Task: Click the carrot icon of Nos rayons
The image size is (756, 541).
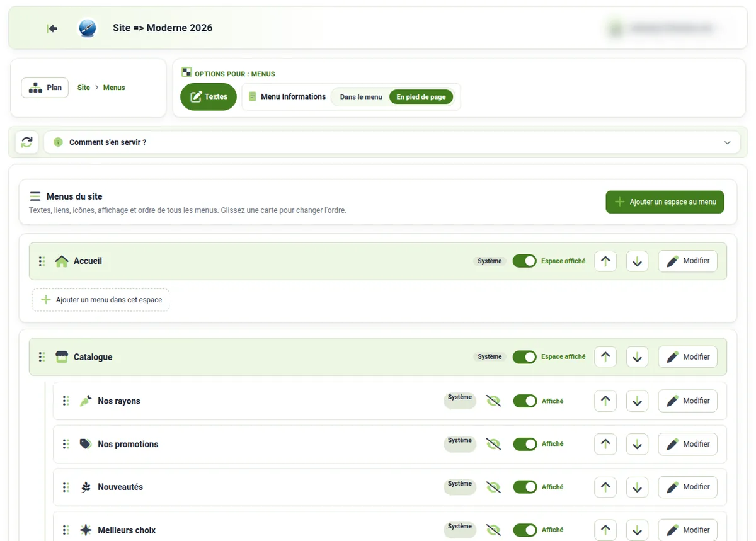Action: 86,401
